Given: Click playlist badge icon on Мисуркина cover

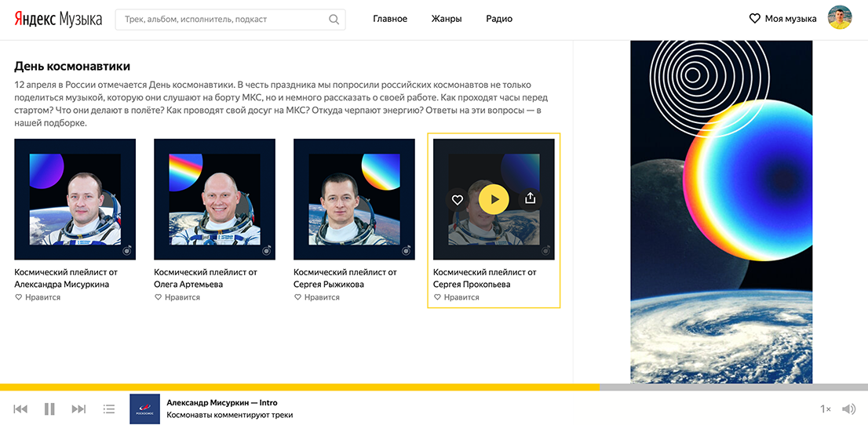Looking at the screenshot, I should point(128,251).
